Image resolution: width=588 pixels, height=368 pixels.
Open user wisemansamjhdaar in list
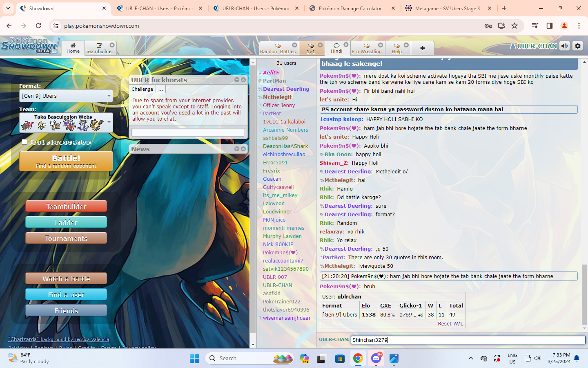tap(287, 318)
